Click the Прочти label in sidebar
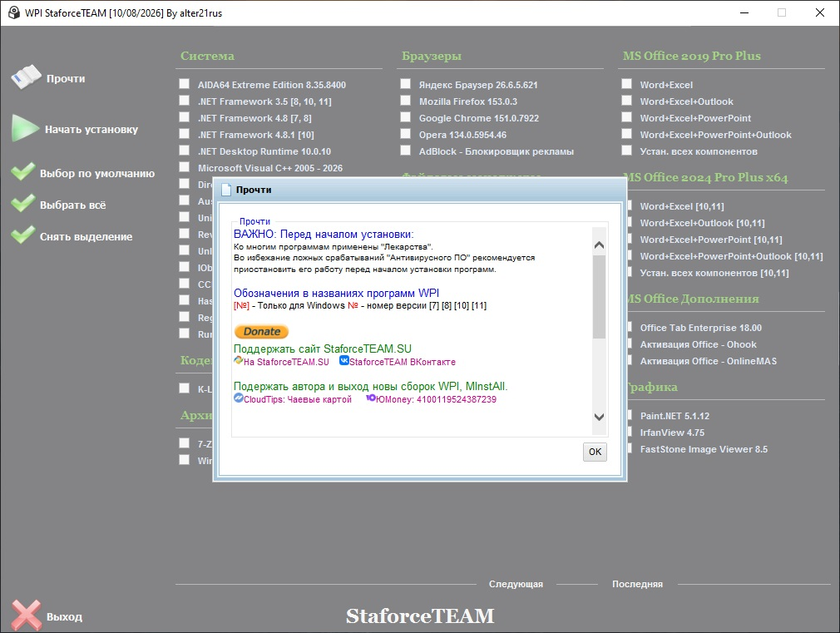840x633 pixels. click(66, 78)
